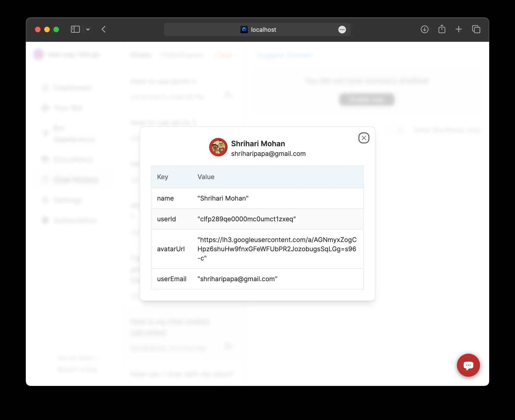
Task: Close the Shrihari Mohan details popup
Action: [364, 138]
